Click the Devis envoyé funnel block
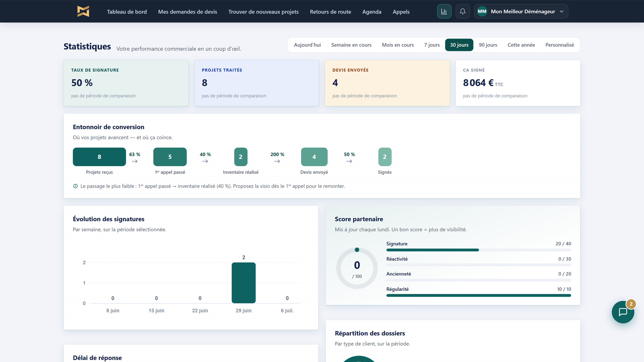The width and height of the screenshot is (644, 362). (x=314, y=157)
